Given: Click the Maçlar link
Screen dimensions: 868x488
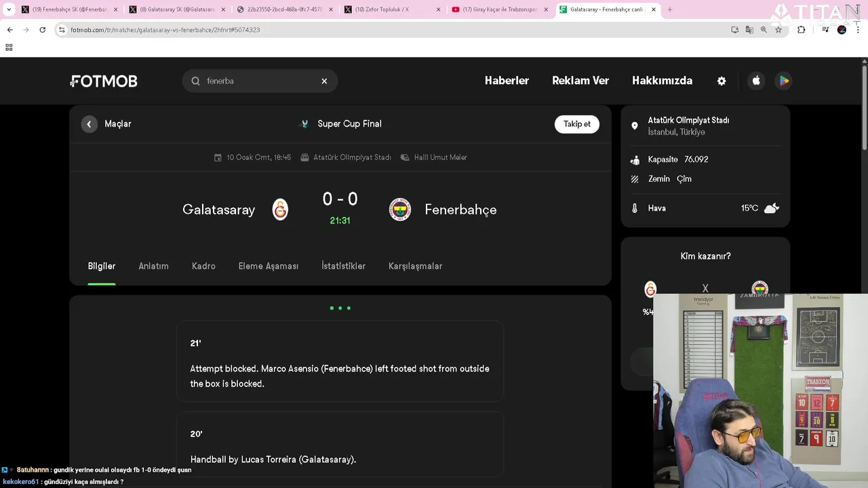Looking at the screenshot, I should [118, 124].
